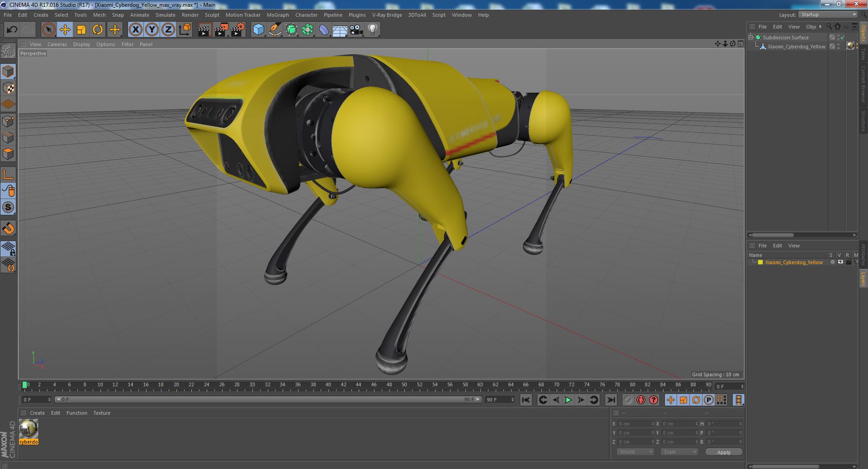Collapse the Subdivision Surface tree item
868x469 pixels.
pyautogui.click(x=751, y=38)
